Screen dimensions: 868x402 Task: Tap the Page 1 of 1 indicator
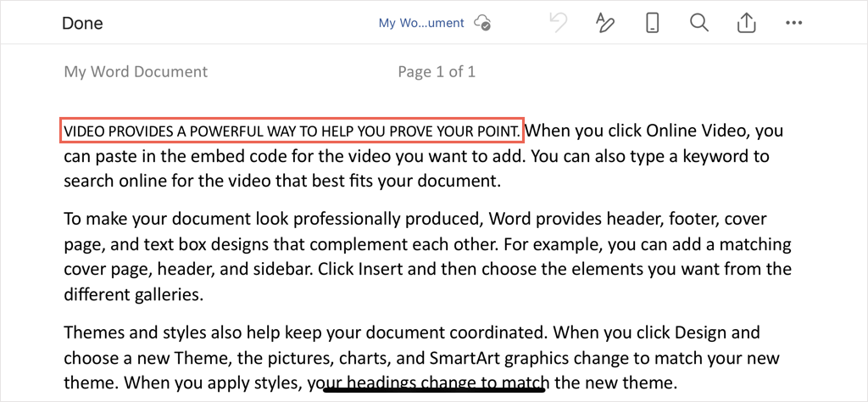click(x=437, y=71)
